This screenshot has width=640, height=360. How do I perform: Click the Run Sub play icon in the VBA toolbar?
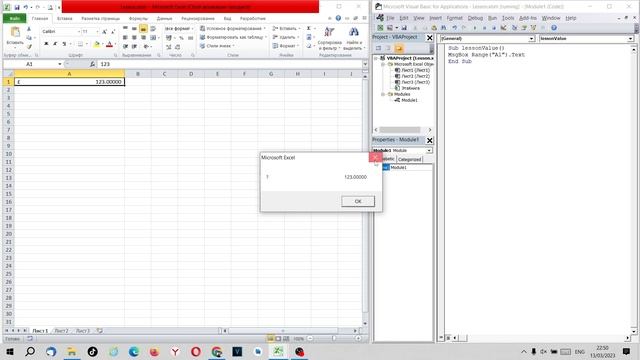(475, 28)
